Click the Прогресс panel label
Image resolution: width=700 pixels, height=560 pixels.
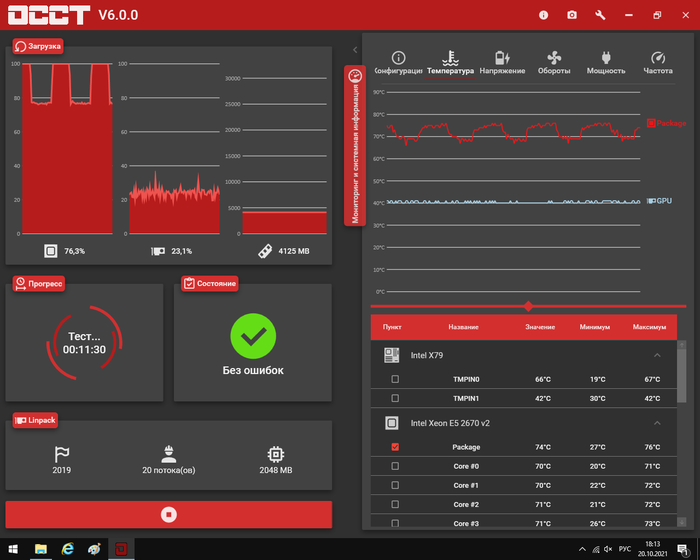click(x=39, y=284)
